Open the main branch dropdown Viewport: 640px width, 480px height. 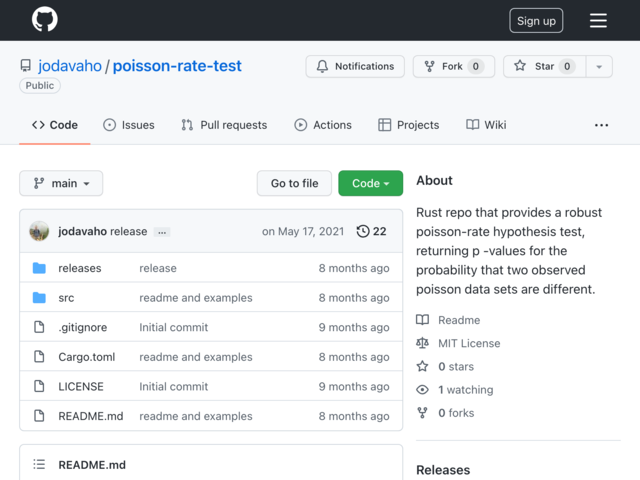click(x=61, y=183)
